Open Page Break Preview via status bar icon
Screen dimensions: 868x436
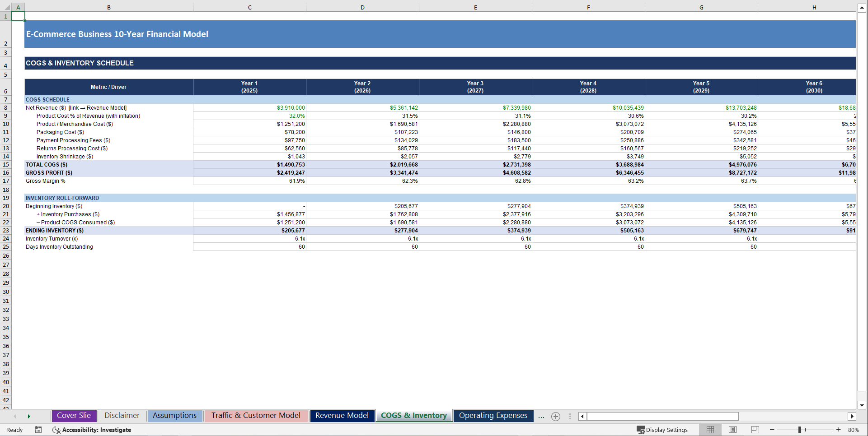click(x=755, y=430)
